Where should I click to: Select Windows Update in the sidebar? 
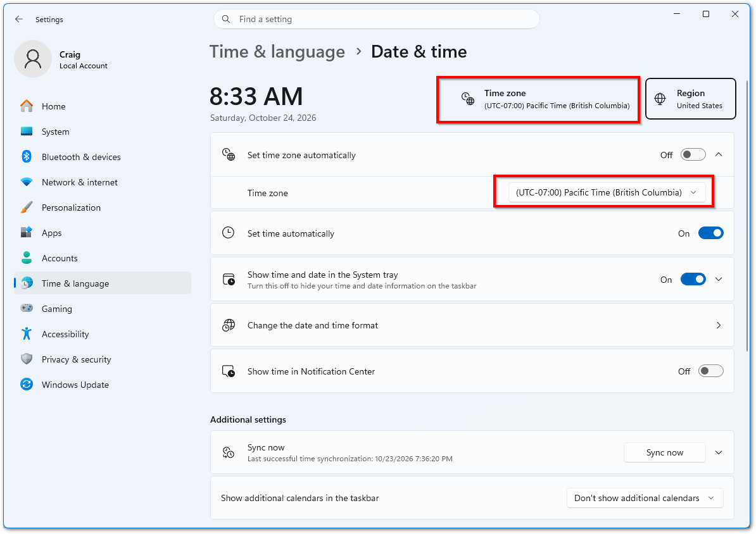click(x=103, y=385)
